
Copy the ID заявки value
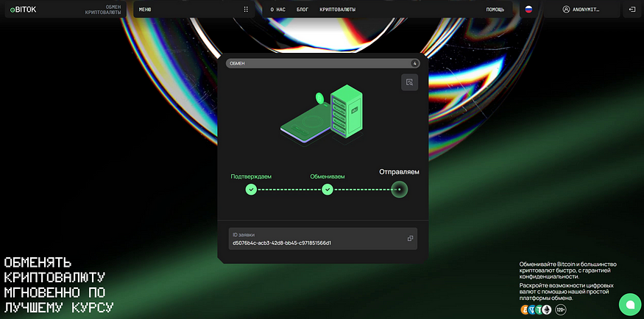[x=410, y=239]
